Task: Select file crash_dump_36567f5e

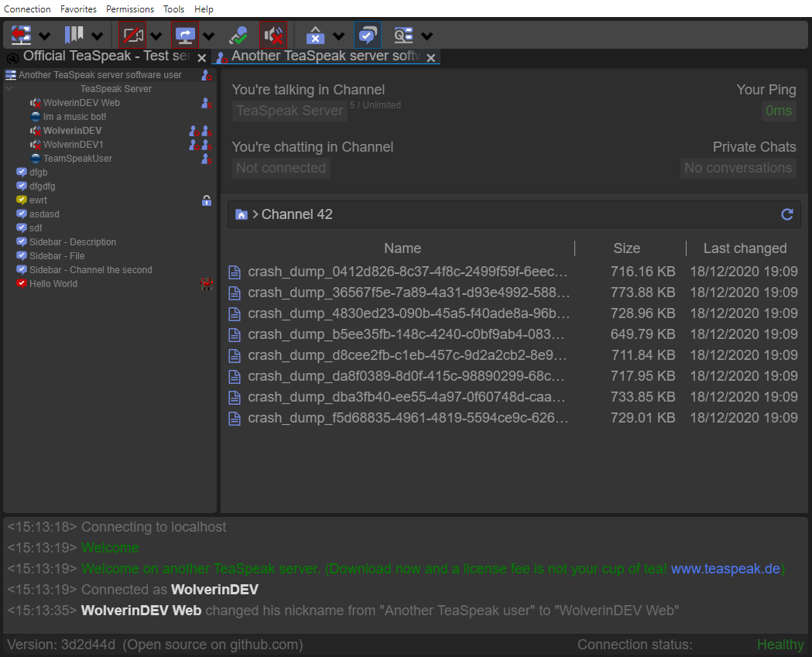Action: [514, 293]
